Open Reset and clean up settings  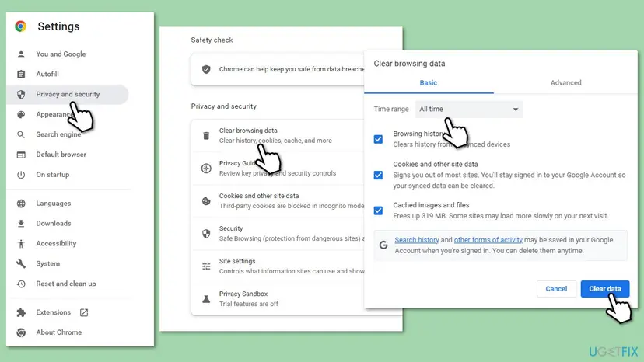68,284
